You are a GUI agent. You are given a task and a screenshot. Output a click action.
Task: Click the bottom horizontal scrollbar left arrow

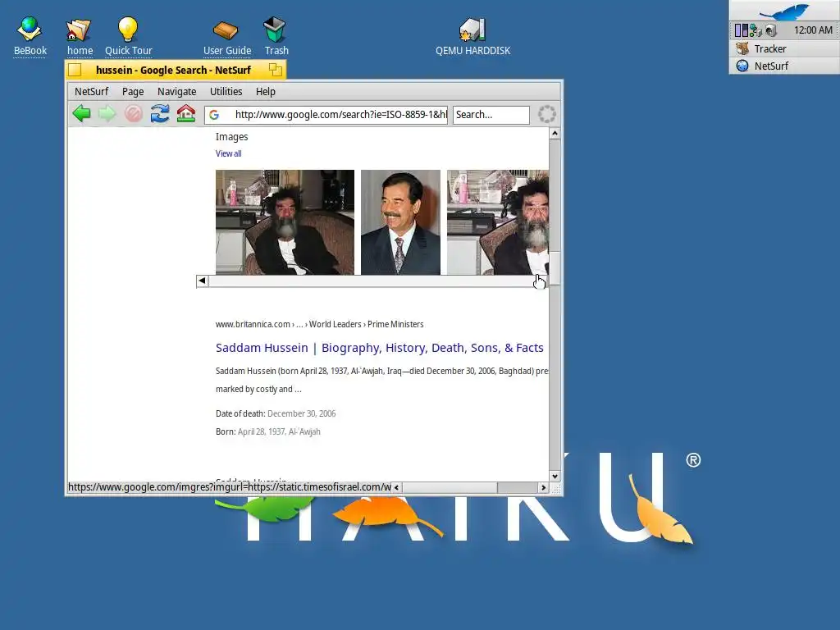[396, 487]
